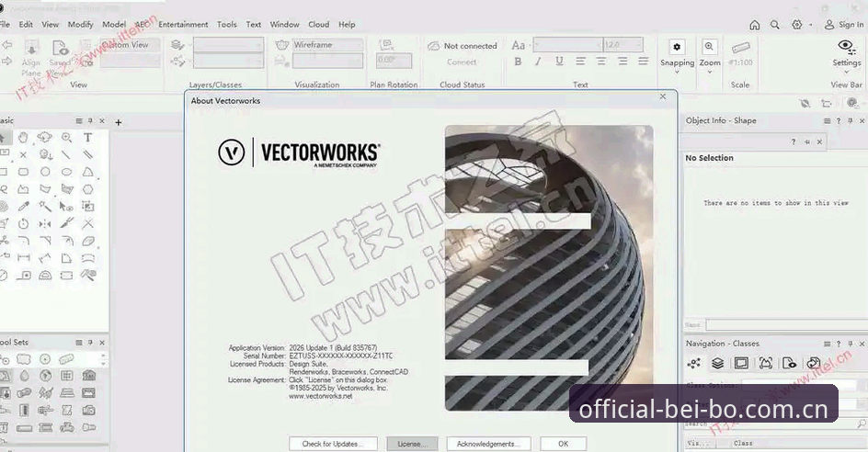Viewport: 868px width, 452px height.
Task: Open References tab in Navigation palette
Action: (813, 363)
